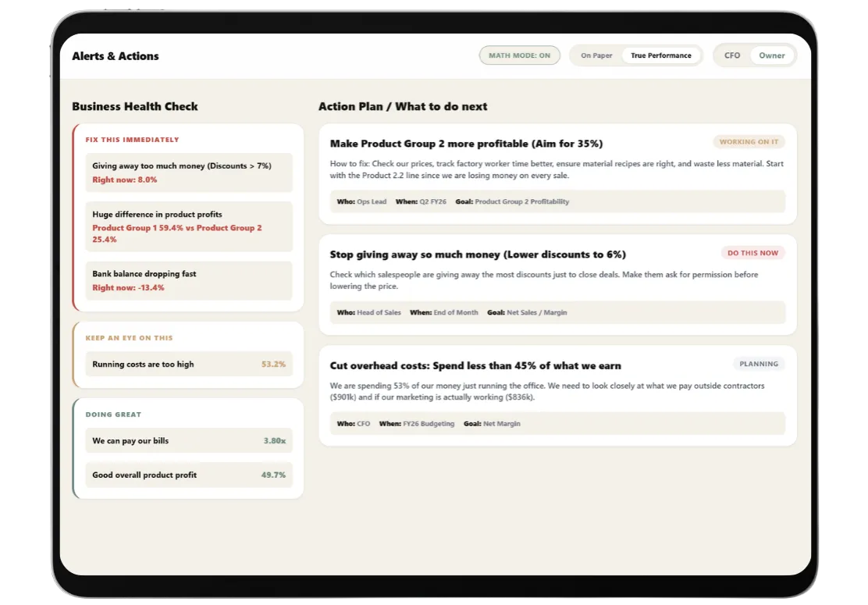This screenshot has width=868, height=605.
Task: Click the KEEP AN EYE ON THIS label
Action: [x=129, y=338]
